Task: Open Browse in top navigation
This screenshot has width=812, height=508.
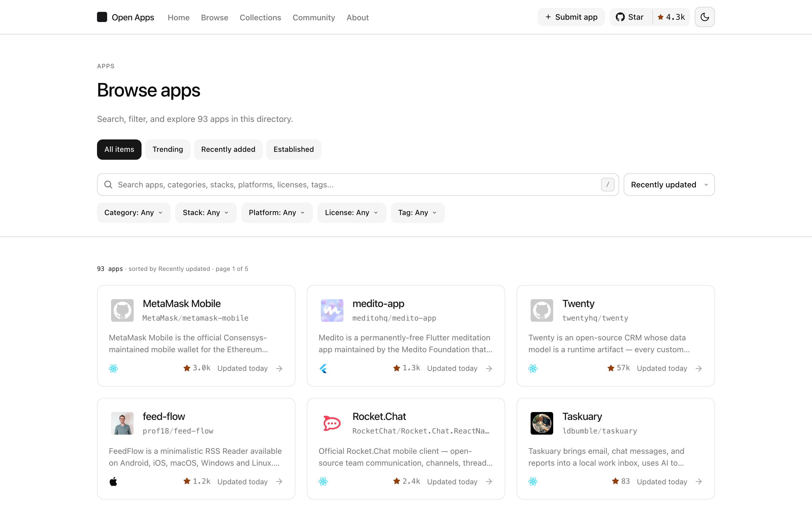Action: tap(214, 17)
